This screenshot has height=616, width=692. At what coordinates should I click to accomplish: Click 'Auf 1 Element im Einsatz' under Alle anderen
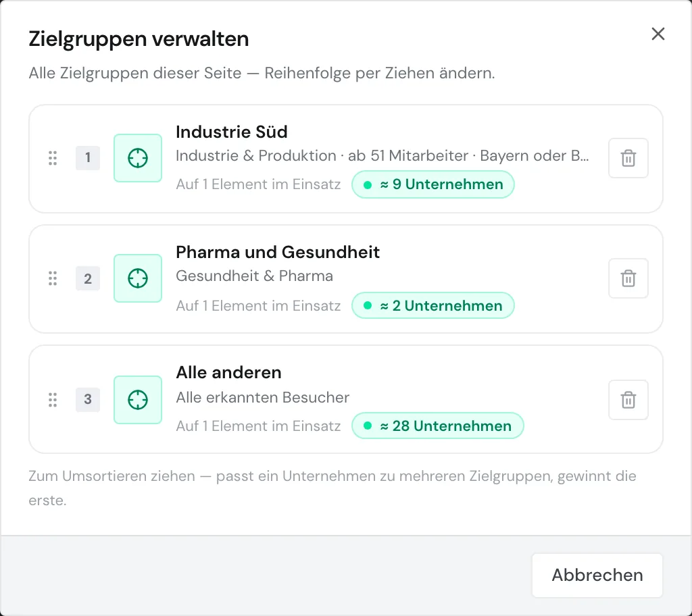258,426
